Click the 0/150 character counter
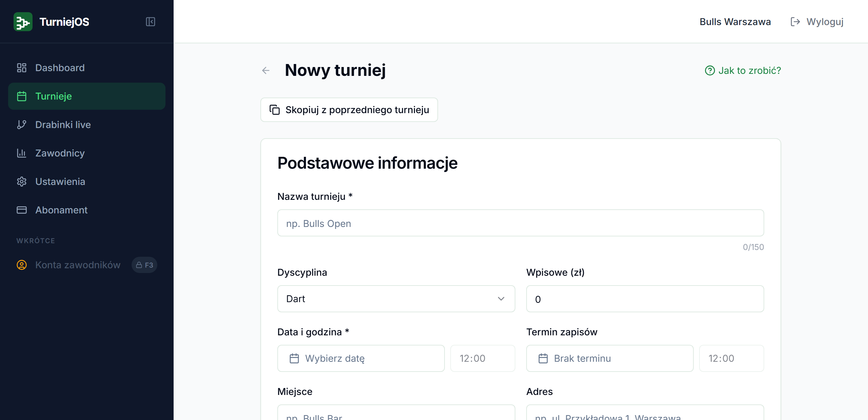Image resolution: width=868 pixels, height=420 pixels. pyautogui.click(x=753, y=247)
